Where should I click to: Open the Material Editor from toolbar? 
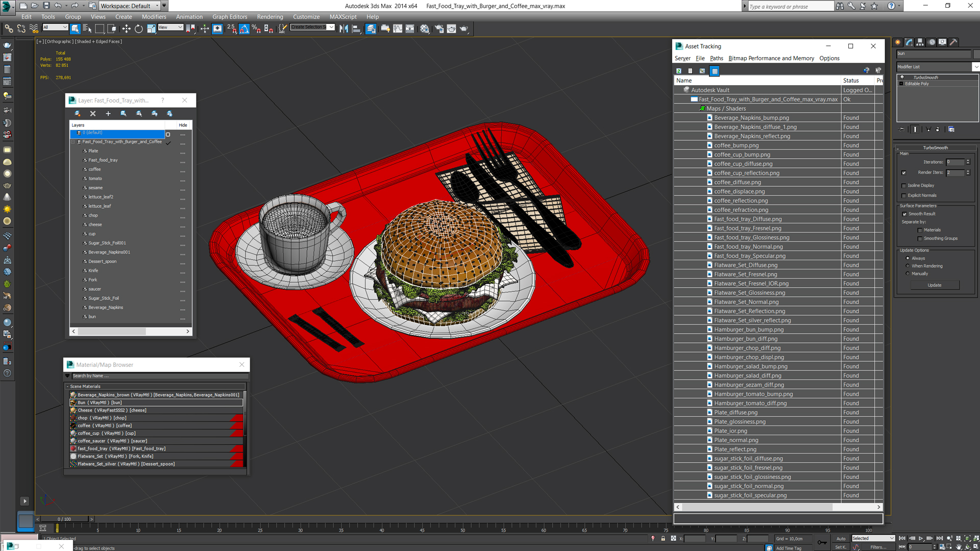click(425, 29)
